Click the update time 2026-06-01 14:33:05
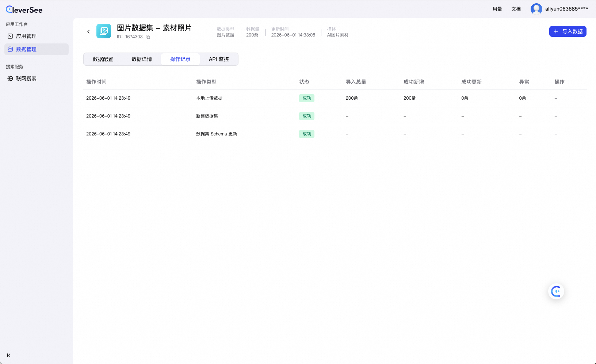Viewport: 596px width, 364px height. coord(293,35)
